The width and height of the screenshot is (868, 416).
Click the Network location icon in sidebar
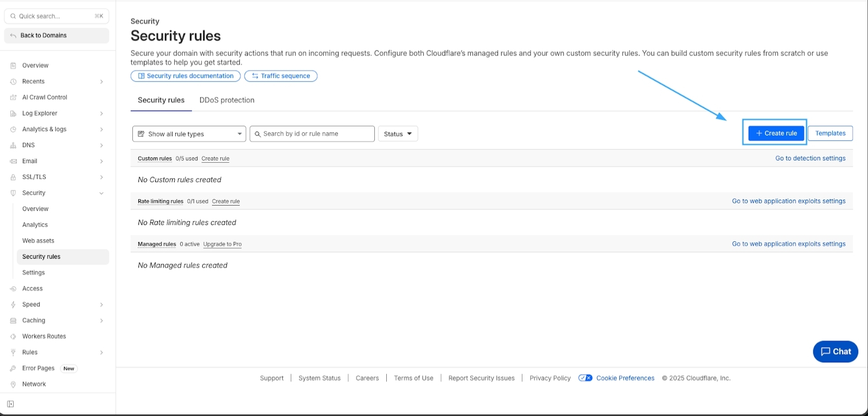click(x=13, y=385)
